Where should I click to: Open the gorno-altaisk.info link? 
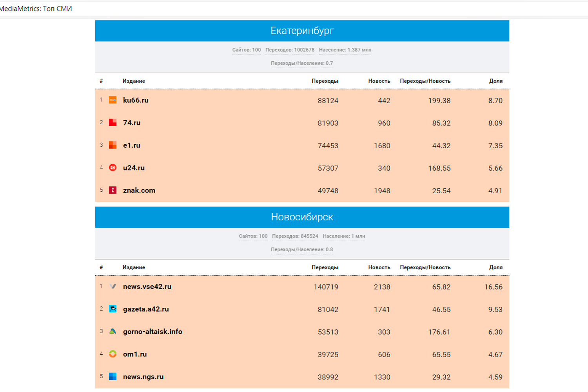pos(152,332)
